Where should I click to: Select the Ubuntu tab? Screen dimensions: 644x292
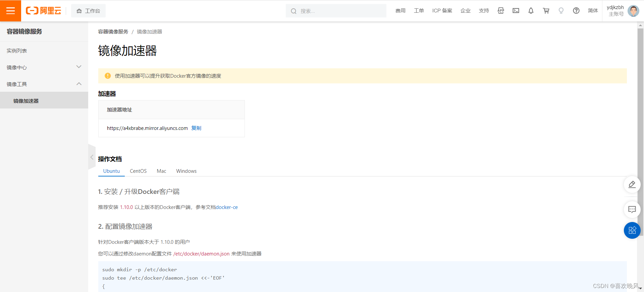111,171
